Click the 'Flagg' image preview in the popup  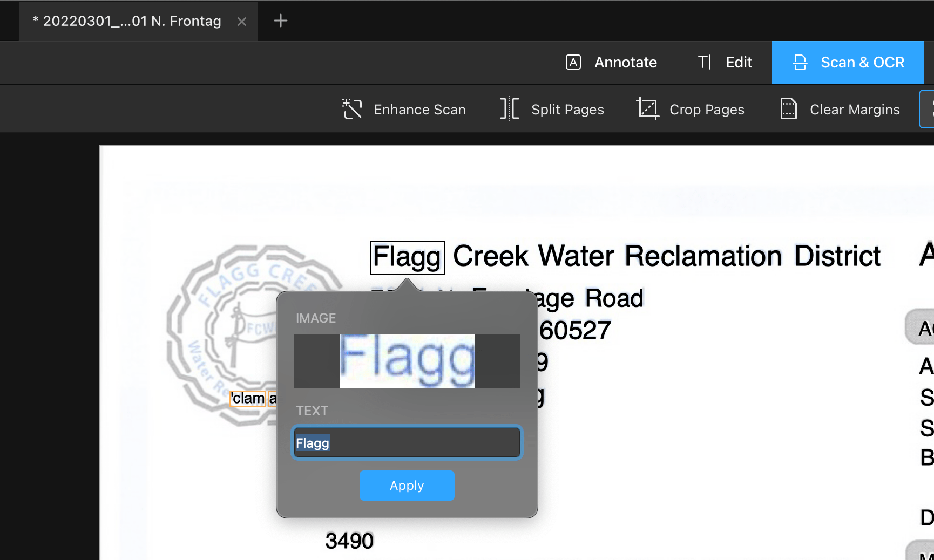407,361
